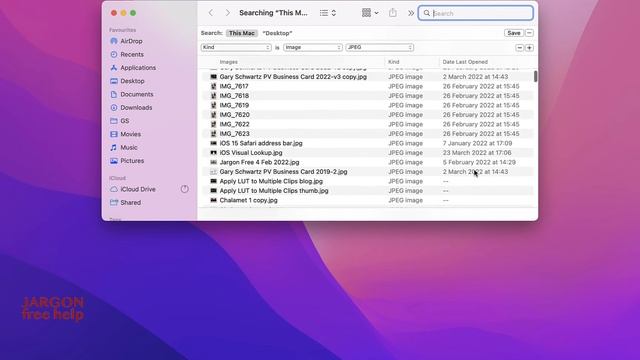Select iOS 15 Safari address bar.jpg

(x=367, y=143)
